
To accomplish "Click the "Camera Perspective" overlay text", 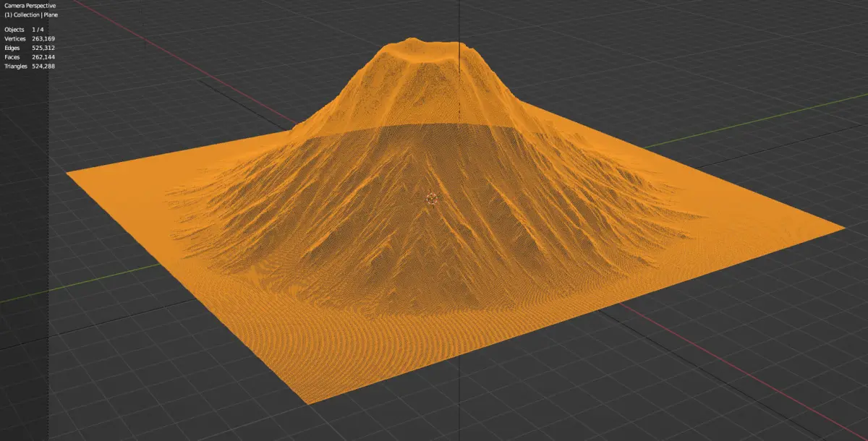I will [30, 5].
